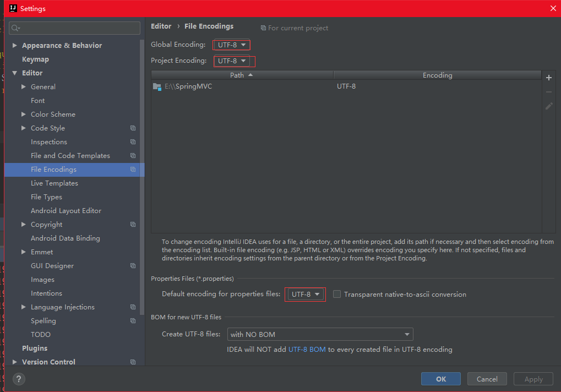The image size is (561, 392).
Task: Sort by the Path column header
Action: point(242,75)
